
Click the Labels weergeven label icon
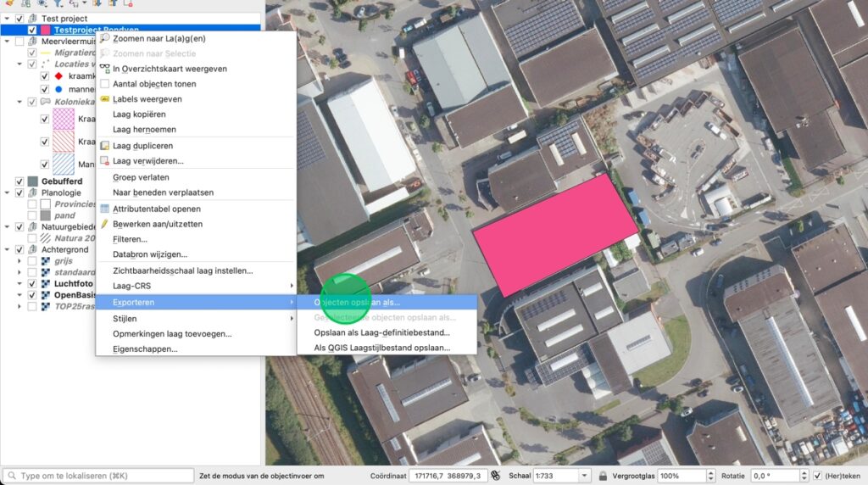105,99
